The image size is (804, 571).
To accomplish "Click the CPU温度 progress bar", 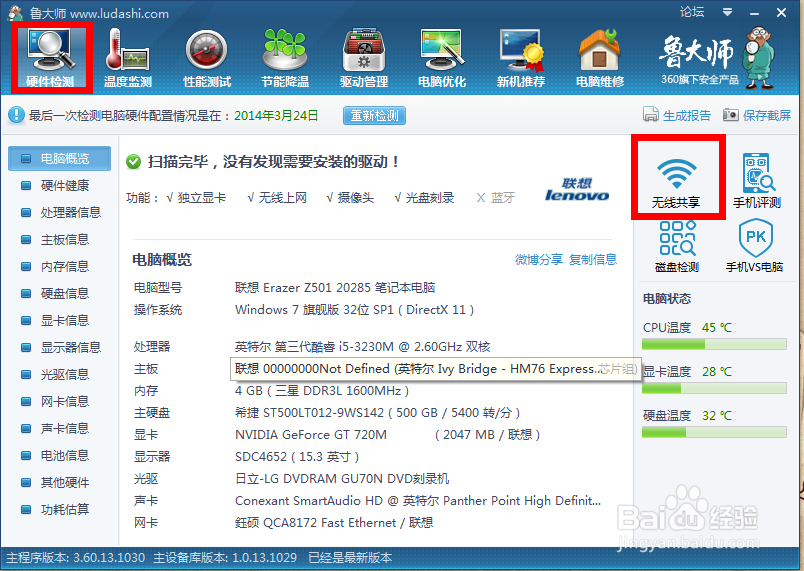I will tap(714, 344).
